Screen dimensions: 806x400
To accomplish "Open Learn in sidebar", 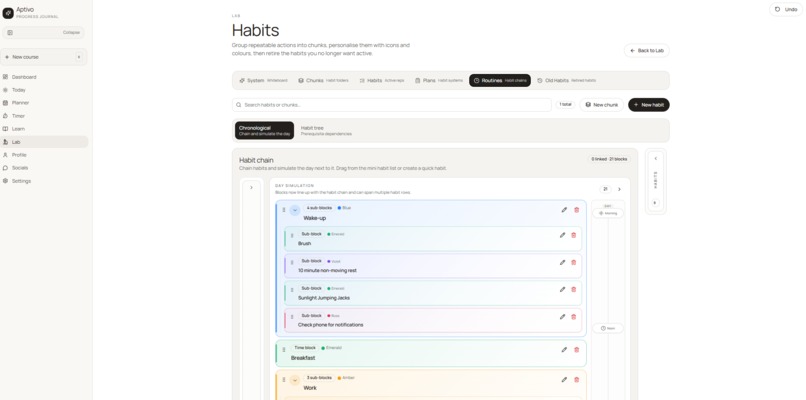I will point(44,129).
